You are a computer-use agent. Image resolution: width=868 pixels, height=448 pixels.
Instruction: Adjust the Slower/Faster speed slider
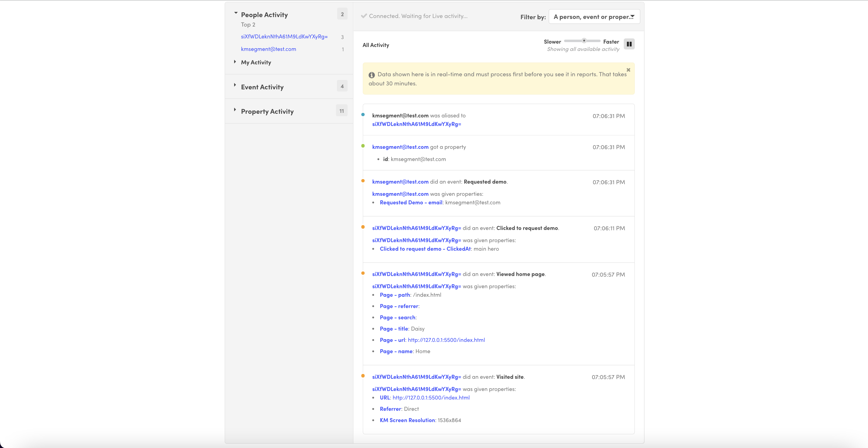click(584, 41)
